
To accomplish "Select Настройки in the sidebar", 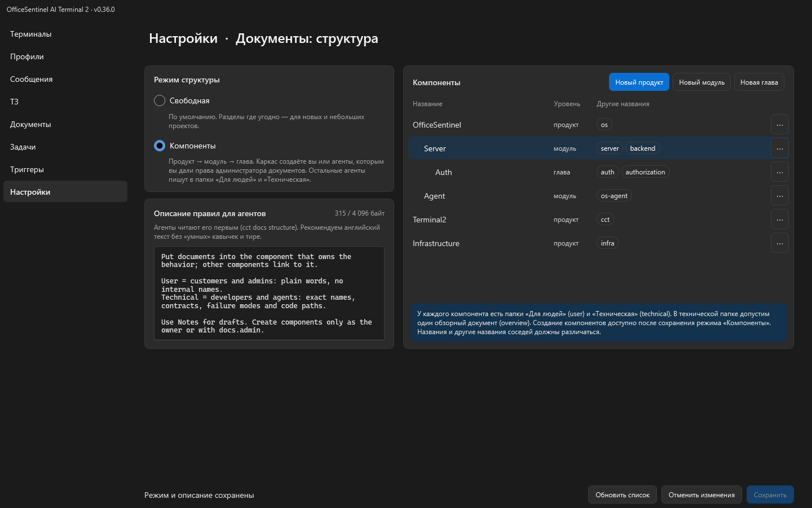I will (x=65, y=191).
